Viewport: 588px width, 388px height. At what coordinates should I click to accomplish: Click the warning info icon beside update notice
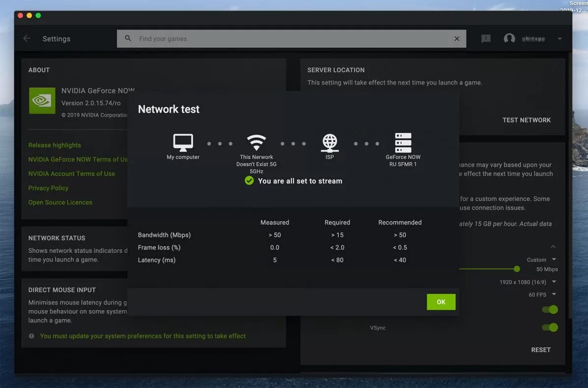(31, 336)
